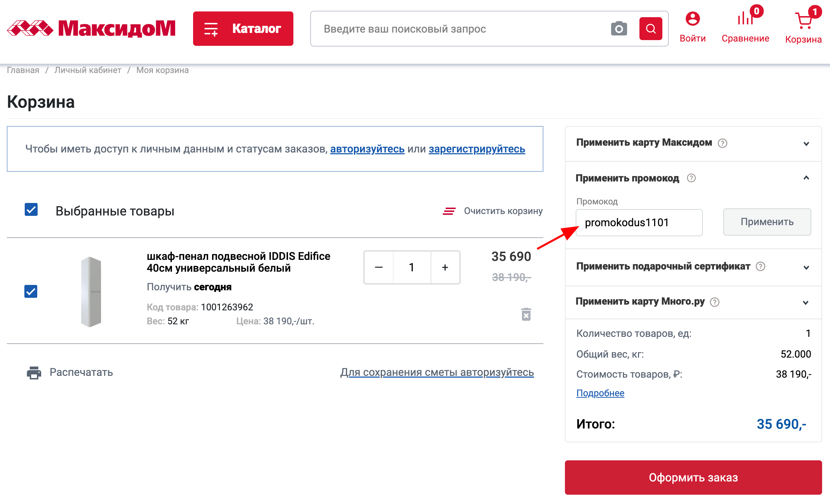The width and height of the screenshot is (830, 504).
Task: Remove the IDDIS cabinet via trash icon
Action: click(526, 314)
